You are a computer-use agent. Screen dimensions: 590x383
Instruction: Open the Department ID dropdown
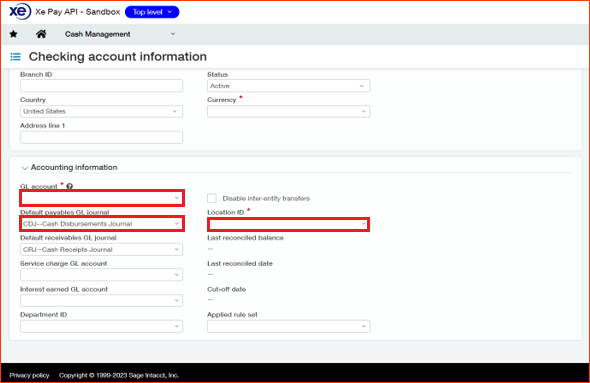pos(101,326)
